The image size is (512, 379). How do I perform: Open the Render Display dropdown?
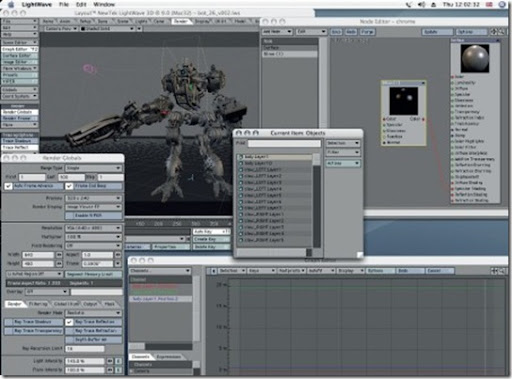(x=93, y=207)
